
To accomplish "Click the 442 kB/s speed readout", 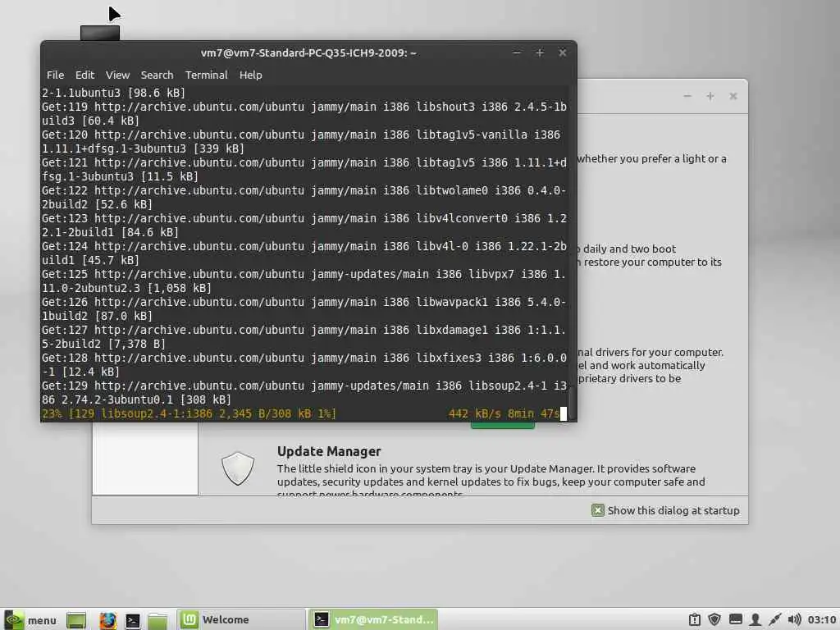I will pyautogui.click(x=474, y=413).
